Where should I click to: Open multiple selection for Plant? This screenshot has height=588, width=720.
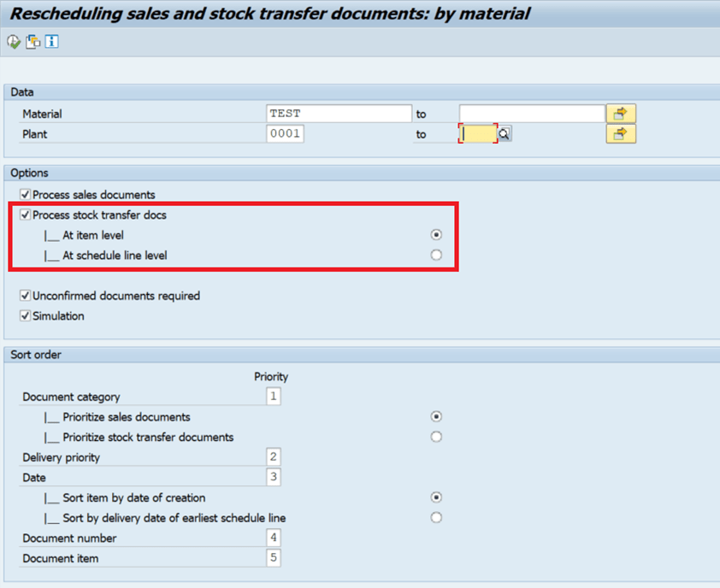coord(621,134)
